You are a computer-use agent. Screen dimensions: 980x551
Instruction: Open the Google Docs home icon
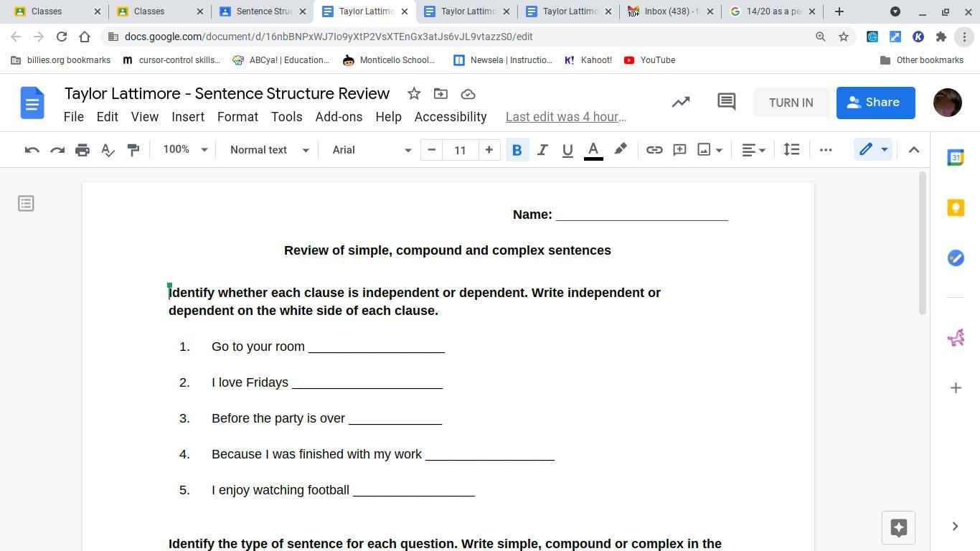point(32,103)
